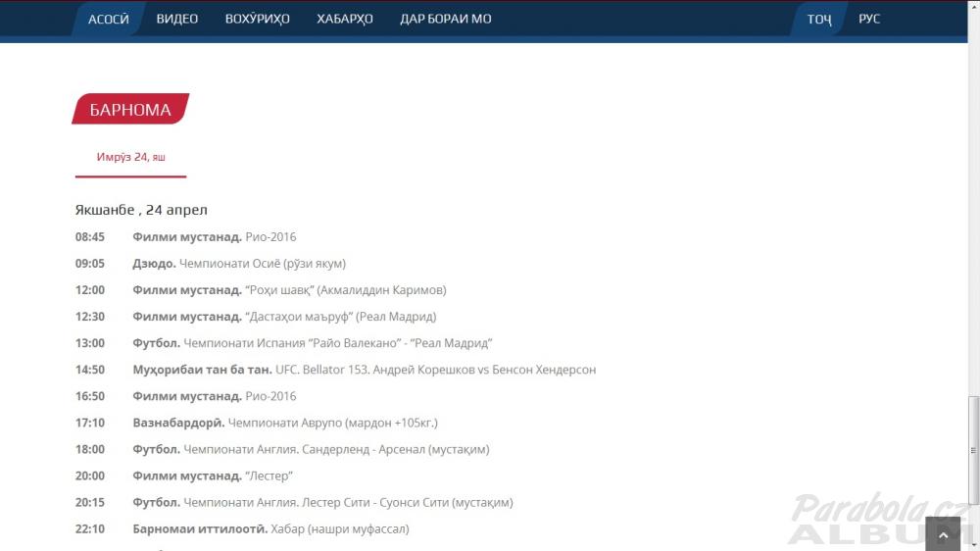Click the 14:50 time label
980x551 pixels.
(90, 370)
